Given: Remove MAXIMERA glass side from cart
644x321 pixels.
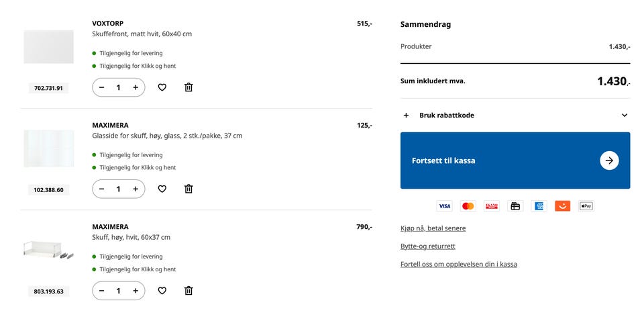Looking at the screenshot, I should point(189,189).
